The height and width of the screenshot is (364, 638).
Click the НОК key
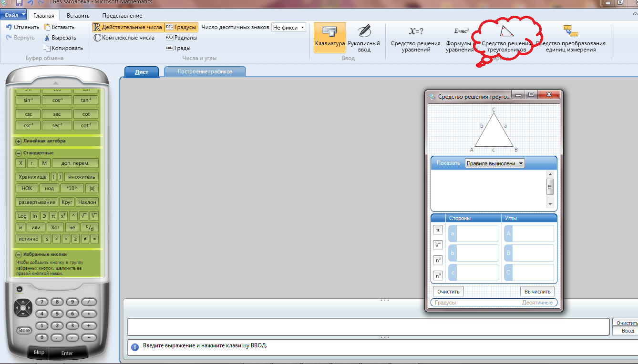pyautogui.click(x=27, y=188)
